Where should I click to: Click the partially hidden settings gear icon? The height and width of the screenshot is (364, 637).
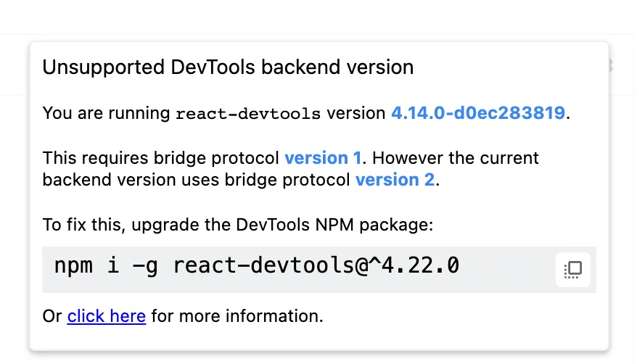(x=609, y=66)
